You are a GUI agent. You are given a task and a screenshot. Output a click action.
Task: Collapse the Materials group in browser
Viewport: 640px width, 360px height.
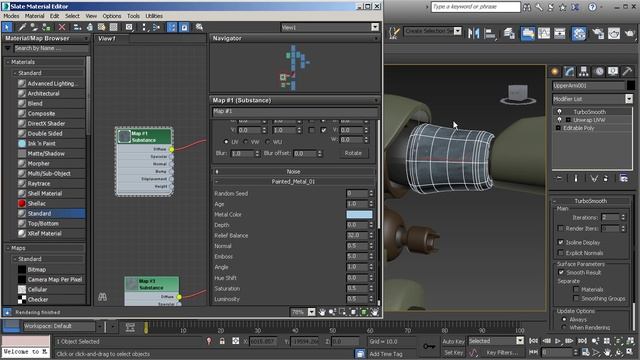click(8, 62)
